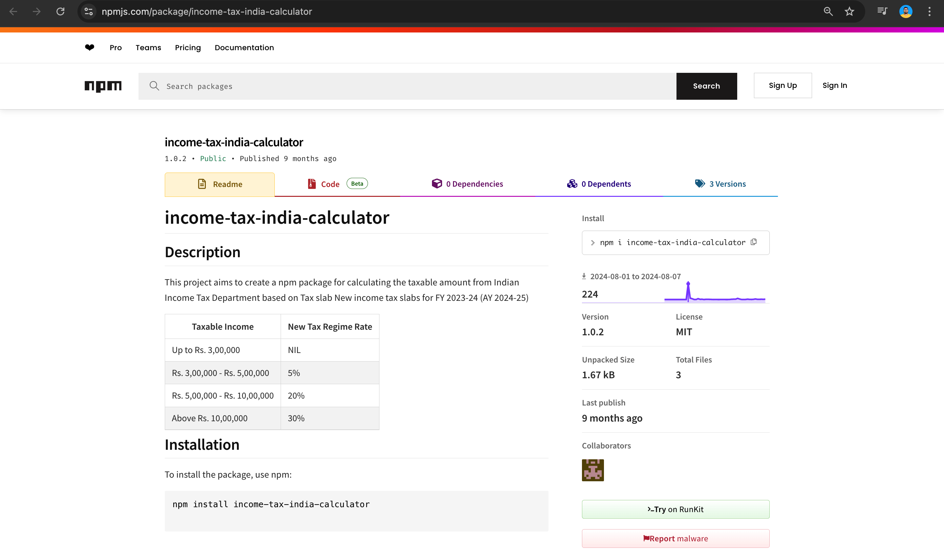Click 'Rs. 5,00,000 - Rs. 10,00,000' cell
The height and width of the screenshot is (560, 944).
(x=223, y=395)
